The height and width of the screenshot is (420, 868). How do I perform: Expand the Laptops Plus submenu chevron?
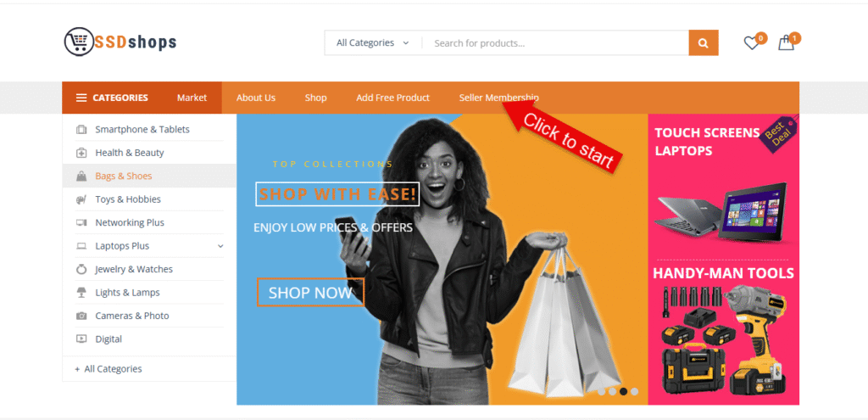point(220,246)
